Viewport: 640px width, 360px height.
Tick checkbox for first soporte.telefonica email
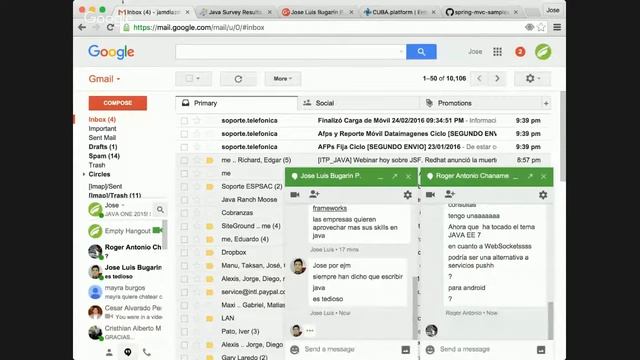(184, 121)
